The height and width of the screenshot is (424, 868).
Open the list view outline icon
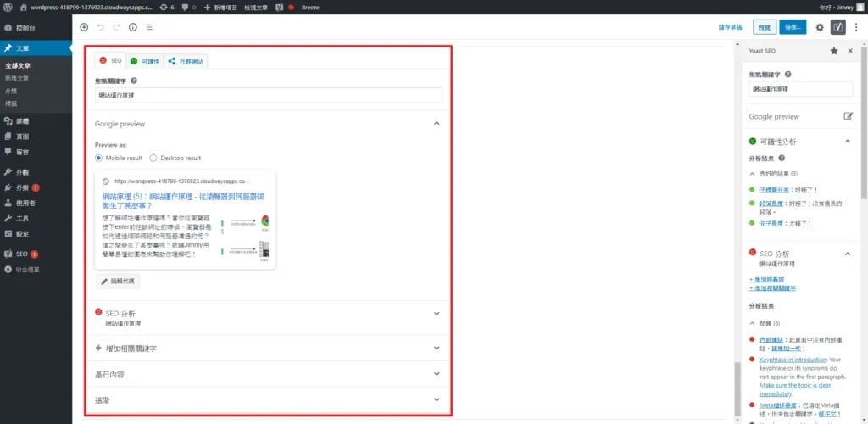[x=149, y=27]
